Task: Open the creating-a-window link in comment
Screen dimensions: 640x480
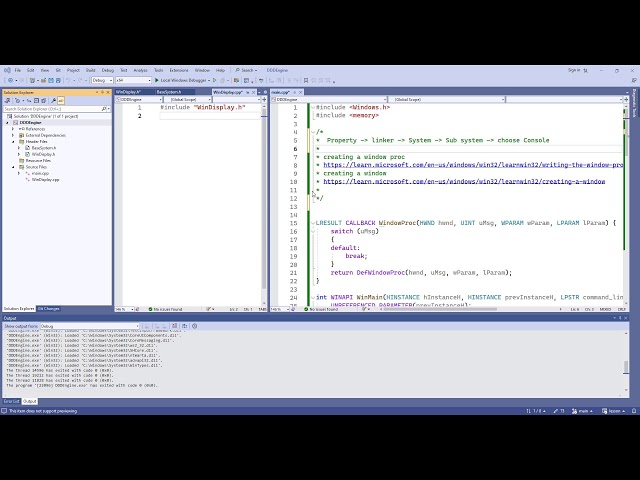Action: point(464,182)
